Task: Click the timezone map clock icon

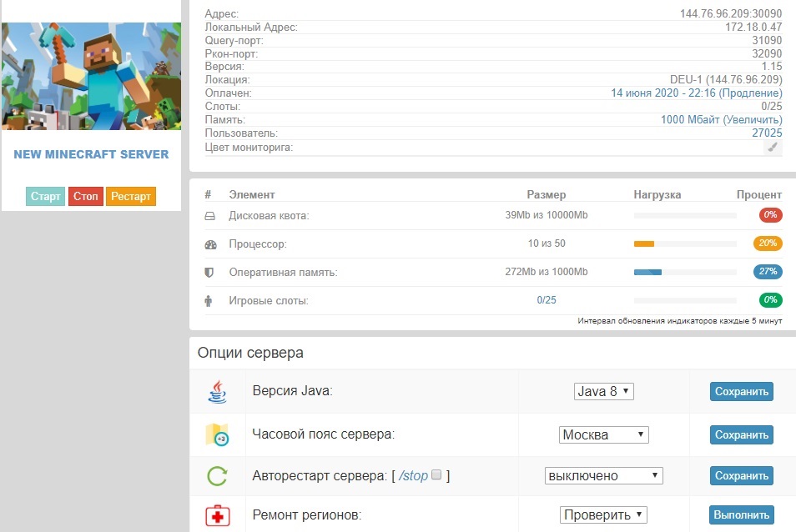Action: (x=217, y=434)
